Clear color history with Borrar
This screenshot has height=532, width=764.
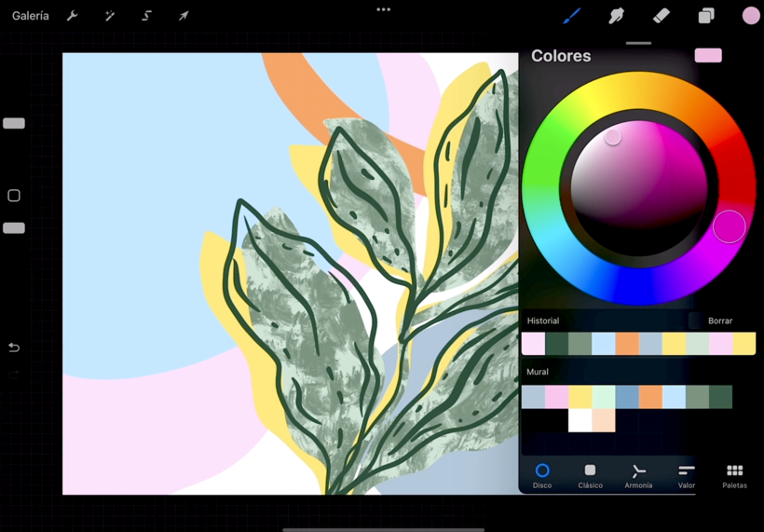[720, 321]
